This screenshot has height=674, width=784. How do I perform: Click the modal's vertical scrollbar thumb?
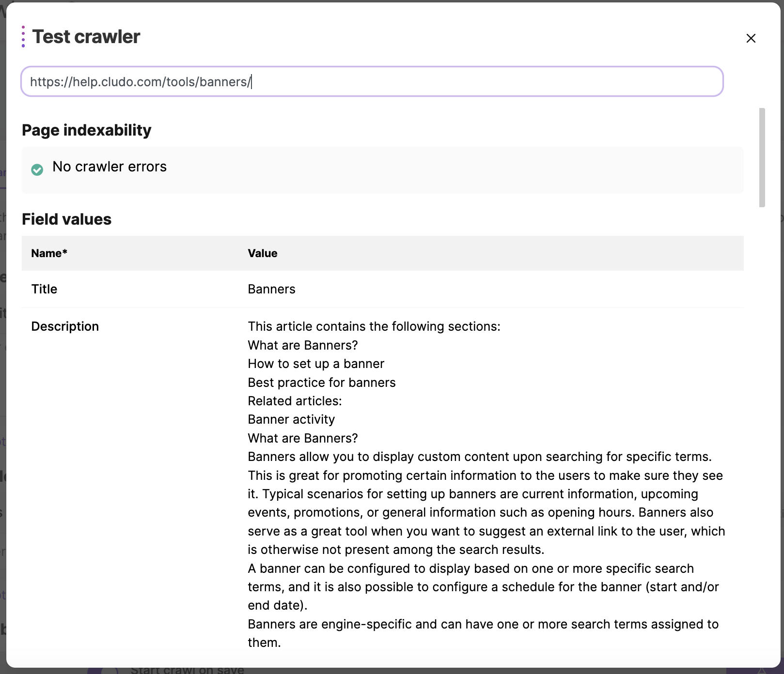click(762, 157)
